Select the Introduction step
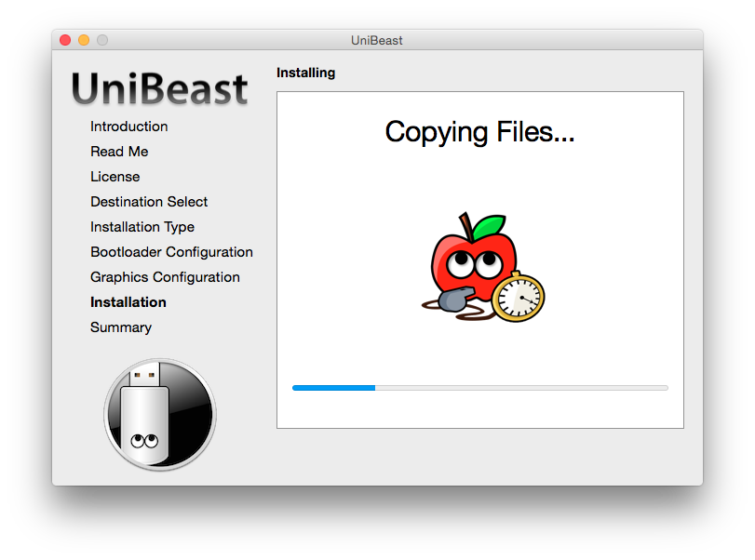 point(129,127)
